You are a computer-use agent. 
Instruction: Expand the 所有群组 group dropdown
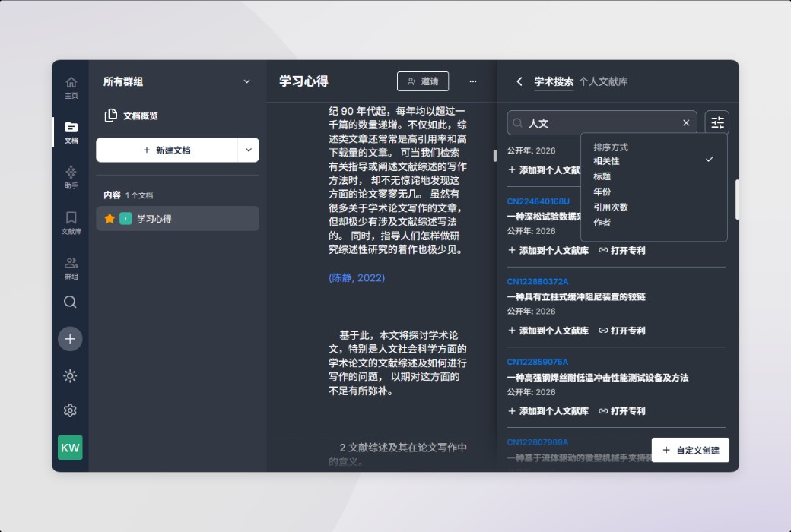click(246, 81)
